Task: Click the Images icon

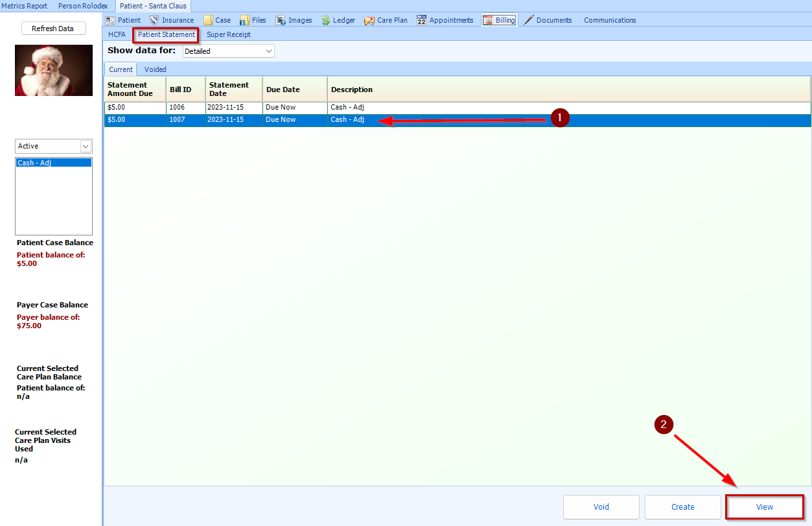Action: [281, 20]
